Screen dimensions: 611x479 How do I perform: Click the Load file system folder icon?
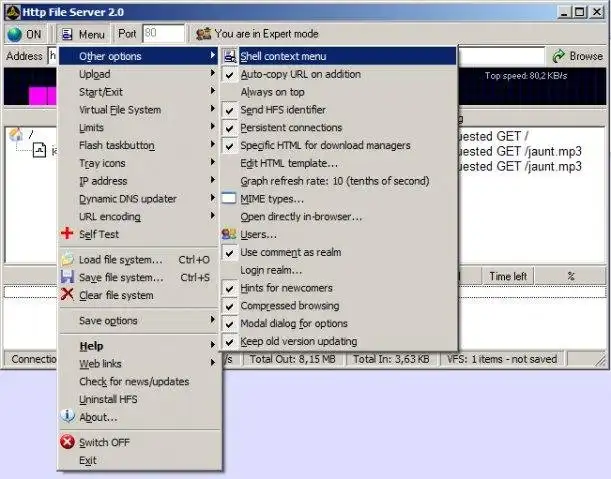67,259
